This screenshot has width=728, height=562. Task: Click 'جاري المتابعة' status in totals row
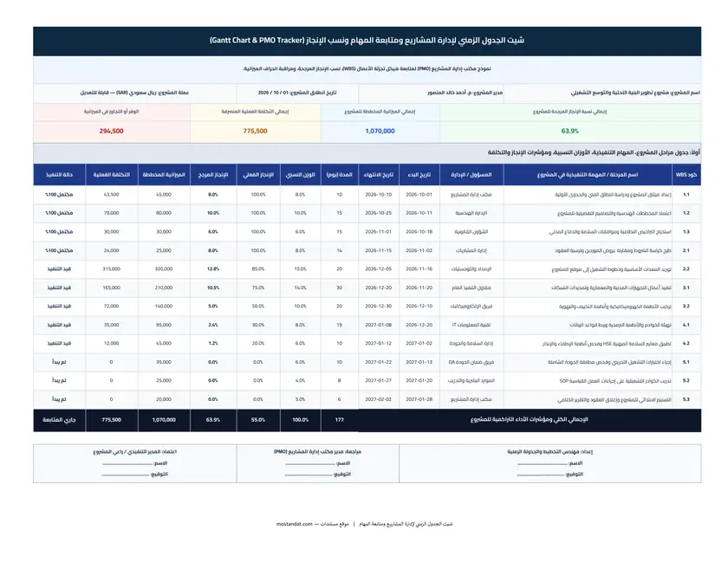point(59,420)
